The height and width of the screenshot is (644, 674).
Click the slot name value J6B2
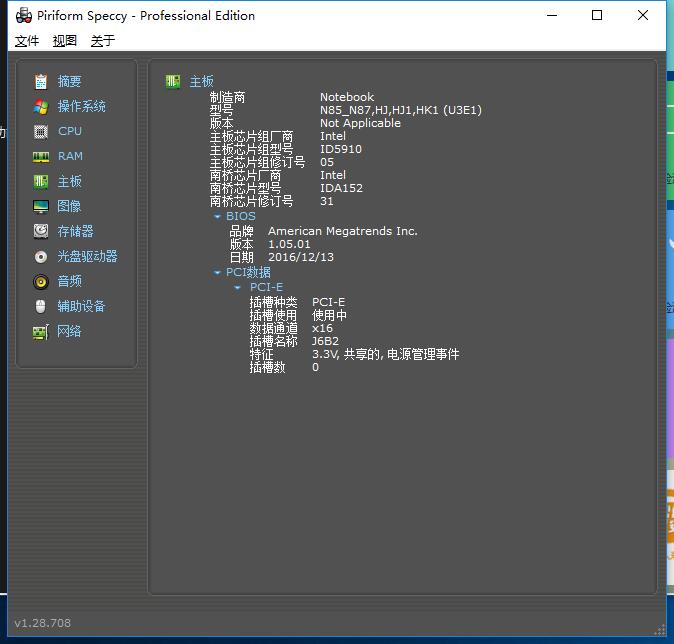pyautogui.click(x=325, y=341)
